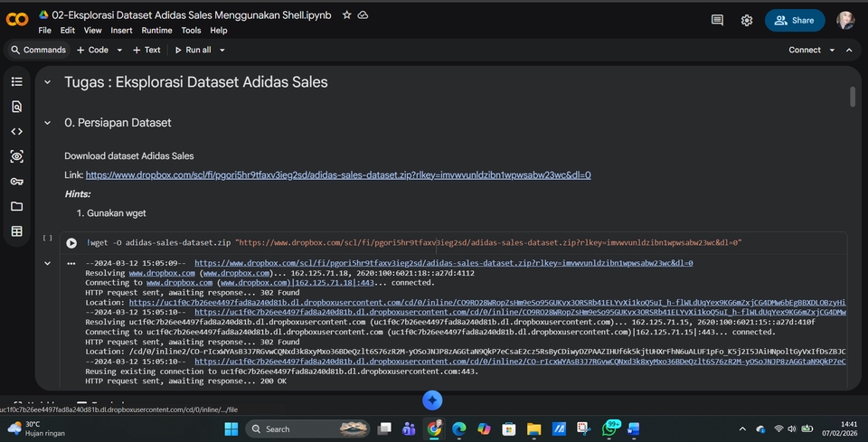Screen dimensions: 868x442
Task: Collapse the cell output chevron
Action: click(48, 263)
